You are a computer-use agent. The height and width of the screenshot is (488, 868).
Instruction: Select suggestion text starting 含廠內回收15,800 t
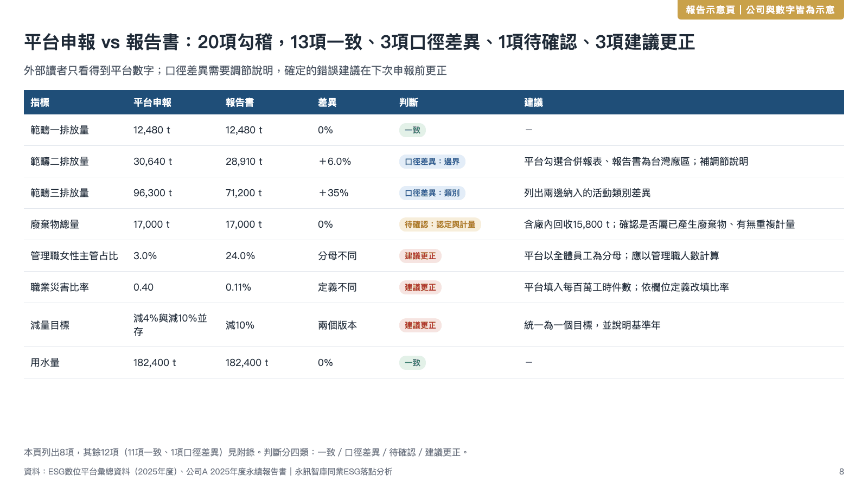[660, 224]
